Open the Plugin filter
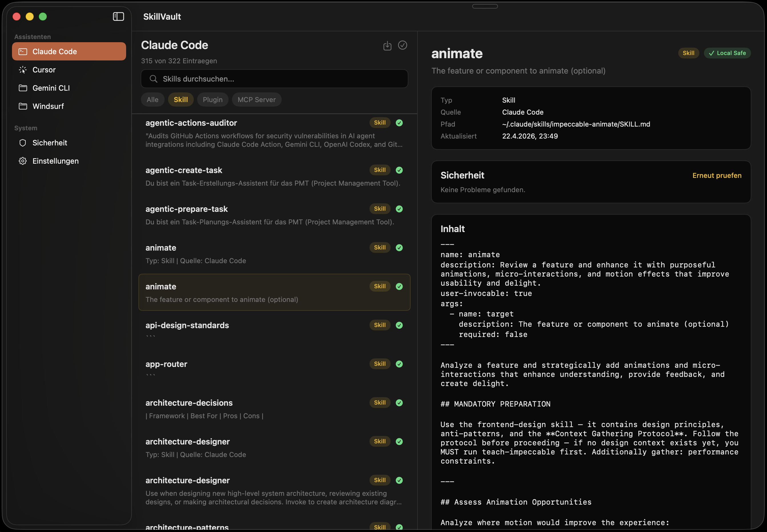 213,99
